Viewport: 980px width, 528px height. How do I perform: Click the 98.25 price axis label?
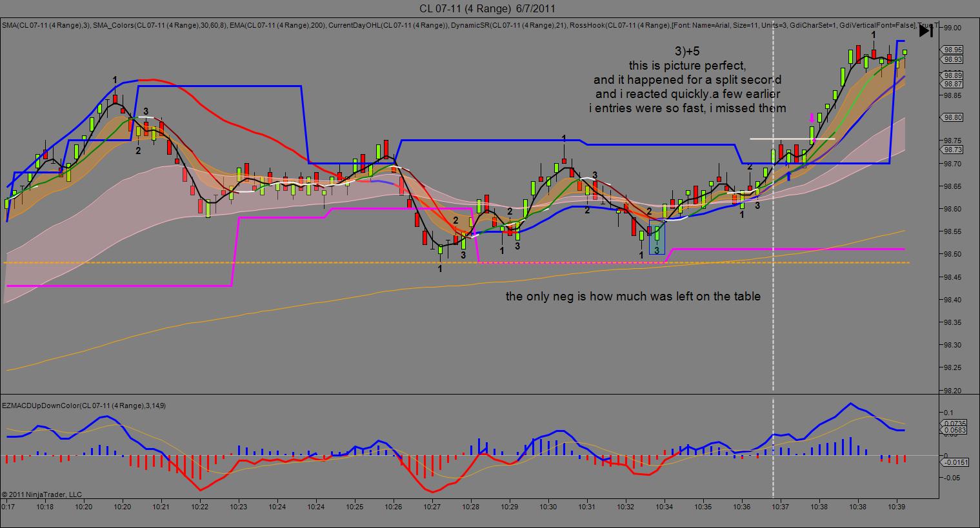[x=953, y=367]
